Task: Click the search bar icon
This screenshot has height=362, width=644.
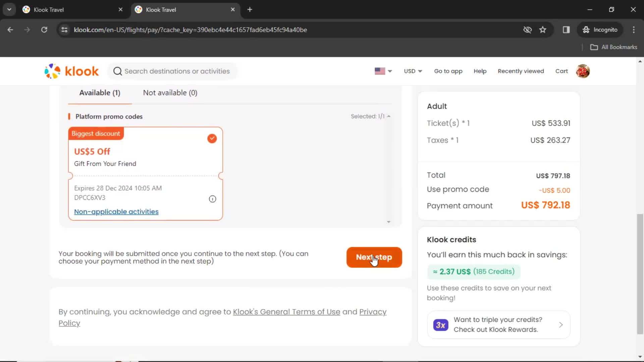Action: pos(117,71)
